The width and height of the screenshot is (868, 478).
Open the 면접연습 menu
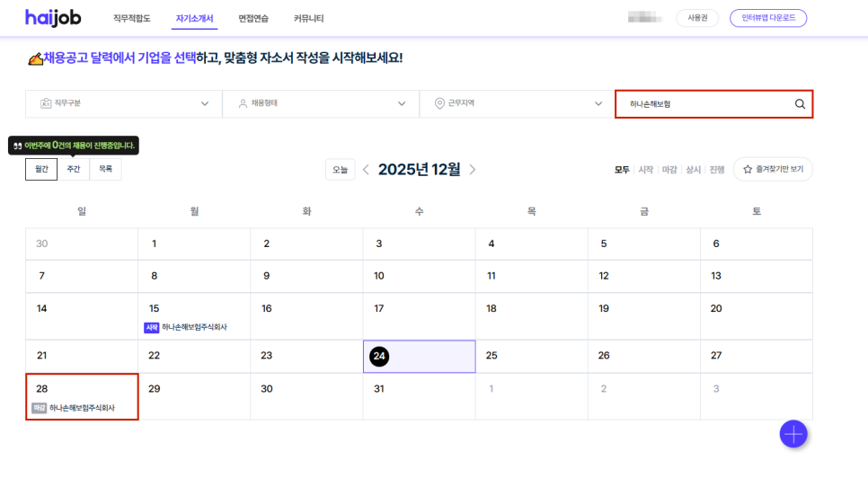tap(254, 19)
